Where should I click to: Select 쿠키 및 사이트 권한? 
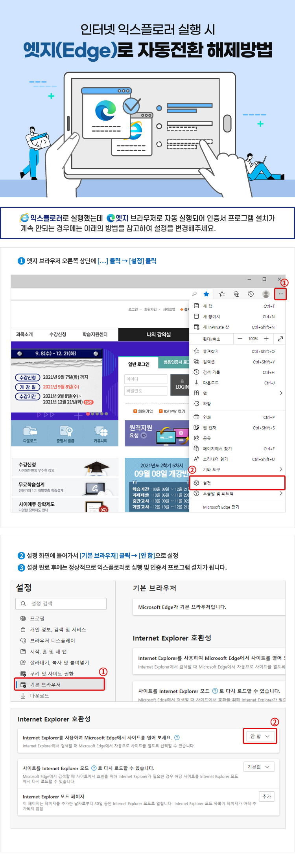point(47,673)
